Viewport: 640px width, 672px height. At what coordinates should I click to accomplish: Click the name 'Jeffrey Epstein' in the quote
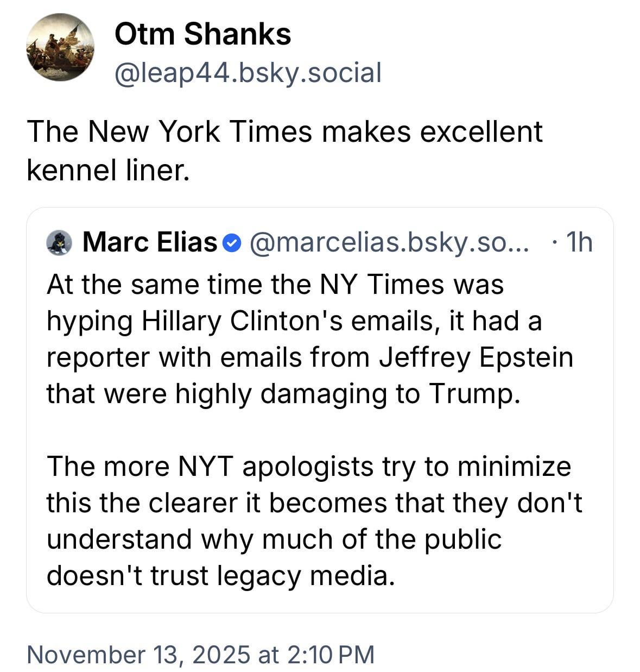(476, 357)
